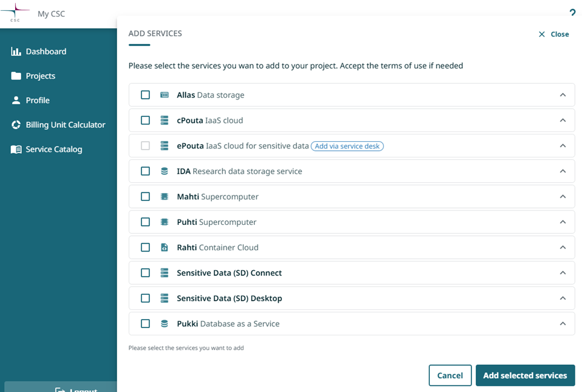
Task: Open the help question mark icon
Action: point(572,12)
